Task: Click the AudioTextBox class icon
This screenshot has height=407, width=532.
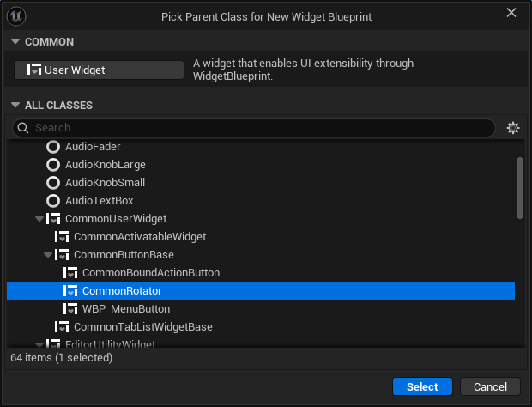Action: [x=53, y=201]
